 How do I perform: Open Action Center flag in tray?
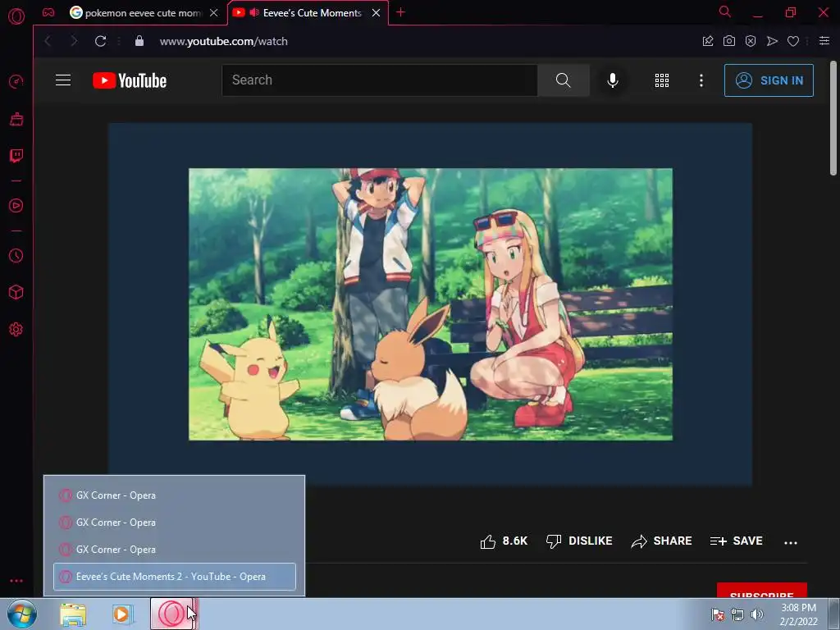tap(717, 614)
